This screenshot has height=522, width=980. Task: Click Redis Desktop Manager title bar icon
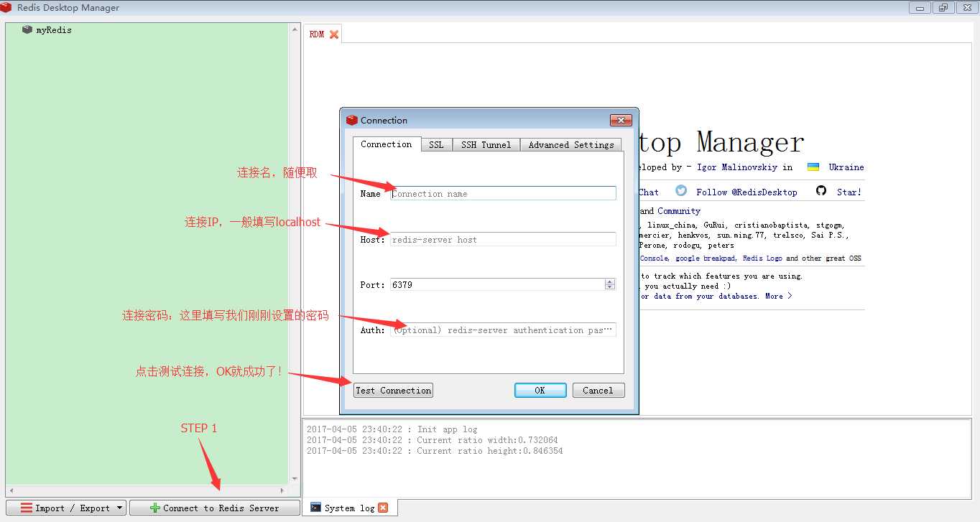coord(6,7)
